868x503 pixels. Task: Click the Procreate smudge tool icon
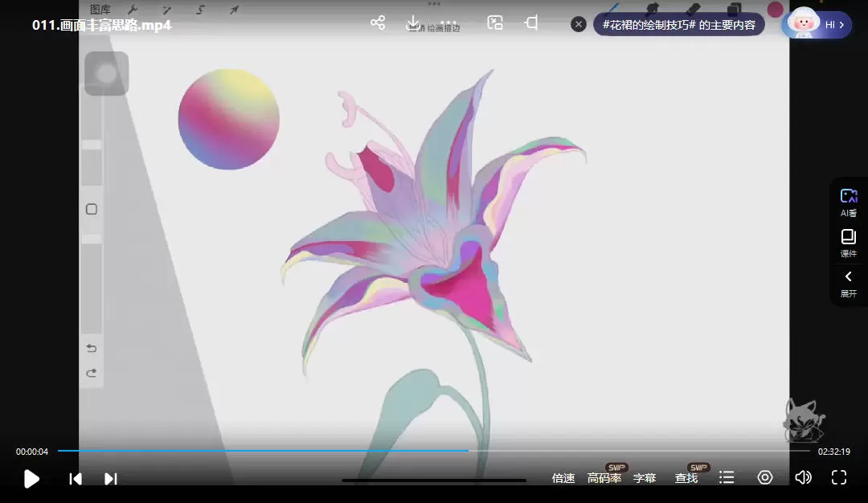tap(653, 9)
